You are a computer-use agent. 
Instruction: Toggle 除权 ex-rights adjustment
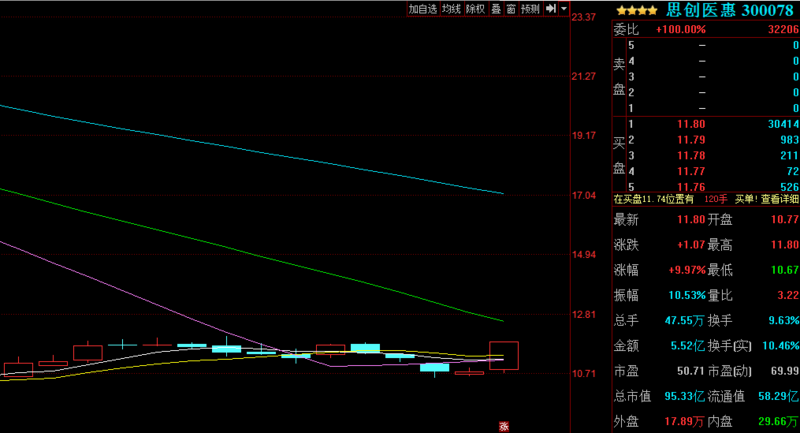pyautogui.click(x=475, y=9)
